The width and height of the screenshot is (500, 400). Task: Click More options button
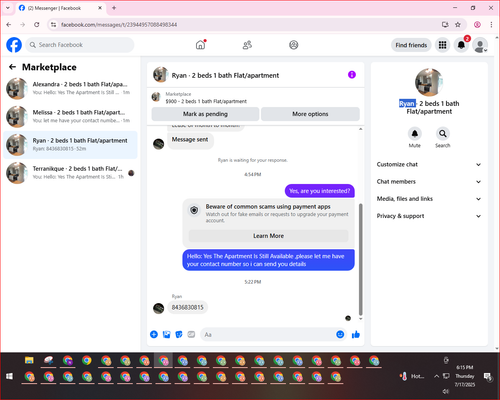tap(310, 114)
